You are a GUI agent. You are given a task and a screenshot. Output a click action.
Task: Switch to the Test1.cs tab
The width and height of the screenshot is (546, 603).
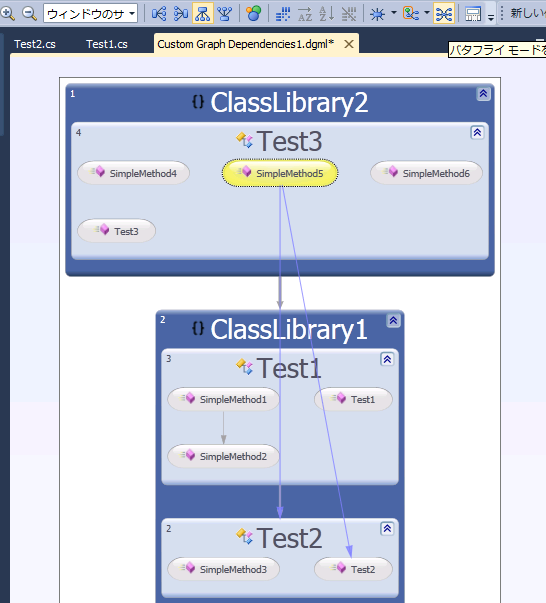pos(107,44)
